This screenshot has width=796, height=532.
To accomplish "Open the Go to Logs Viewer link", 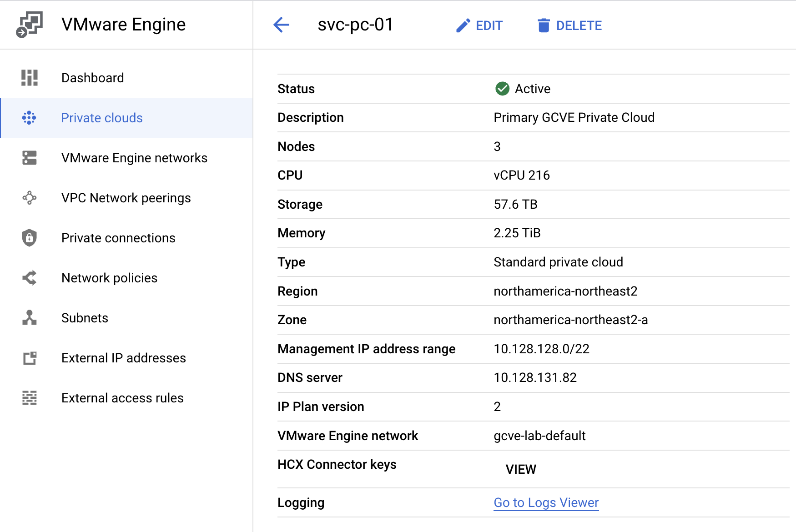I will click(x=546, y=502).
